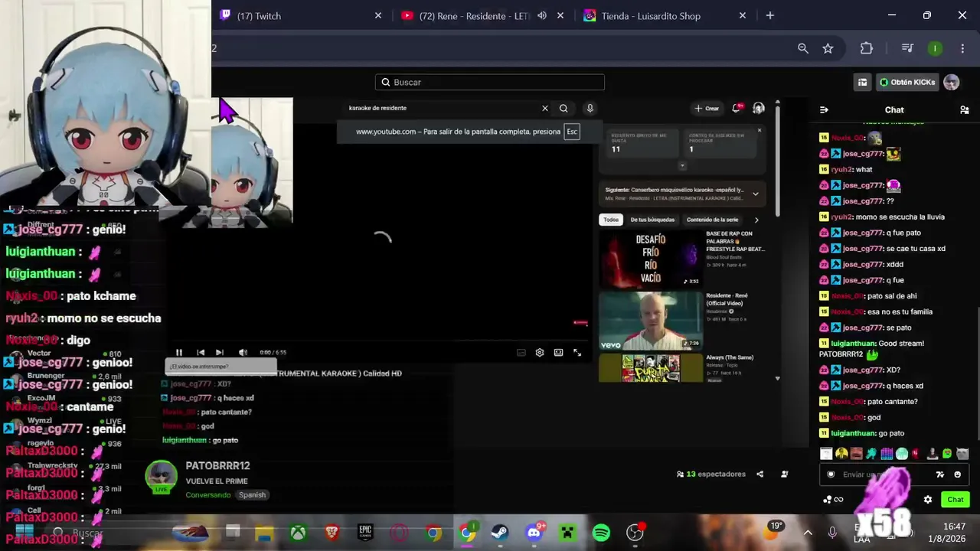The image size is (980, 551).
Task: Switch to the Tienda - Luisardito Shop tab
Action: pyautogui.click(x=666, y=15)
